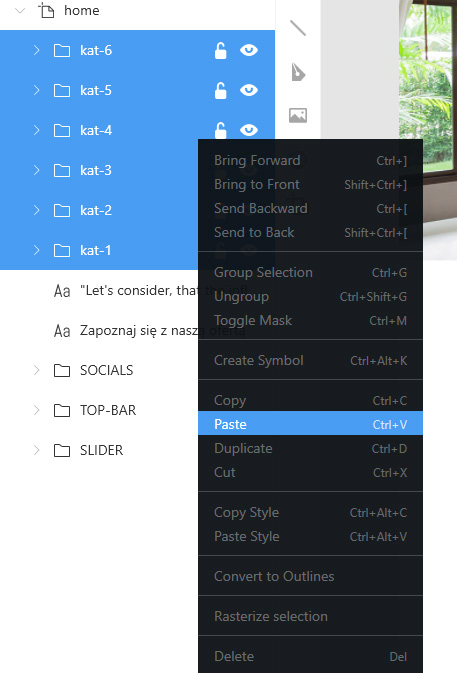Click the home page icon
The image size is (457, 673).
(46, 10)
